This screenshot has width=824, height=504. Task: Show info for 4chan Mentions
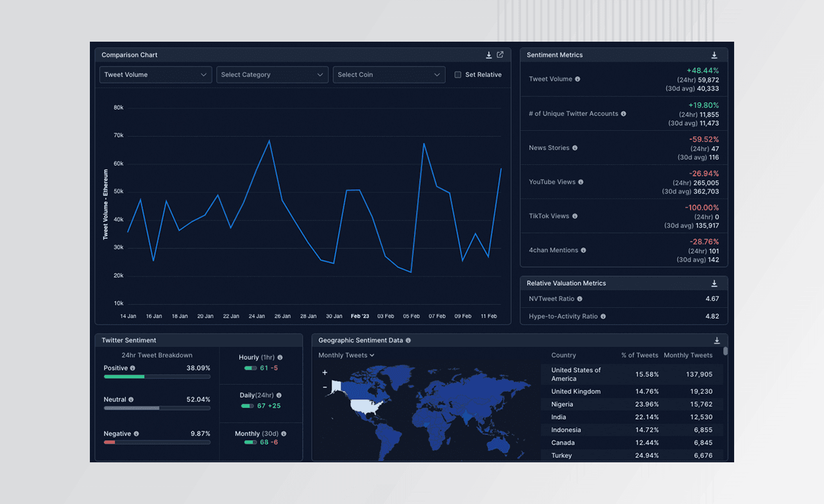583,251
